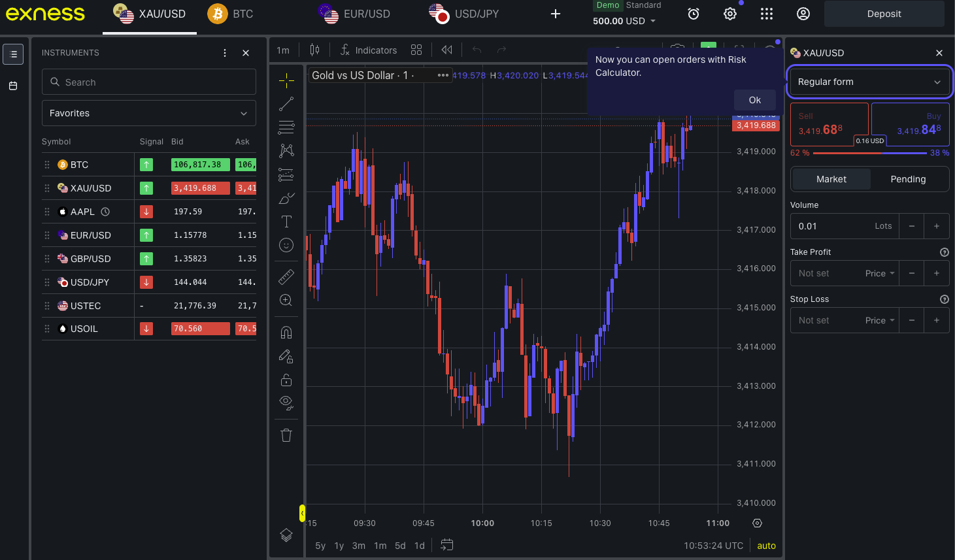Screen dimensions: 955x560
Task: Add a new instrument tab with plus
Action: point(556,14)
